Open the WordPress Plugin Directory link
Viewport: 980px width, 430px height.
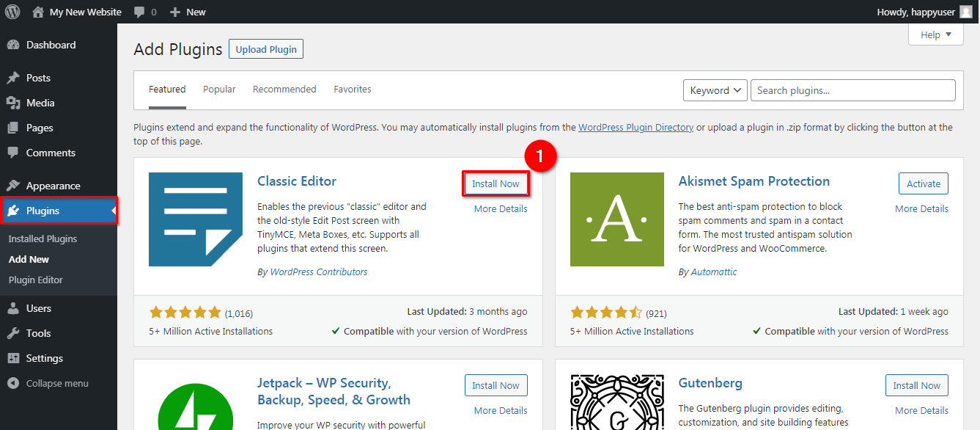pyautogui.click(x=635, y=127)
